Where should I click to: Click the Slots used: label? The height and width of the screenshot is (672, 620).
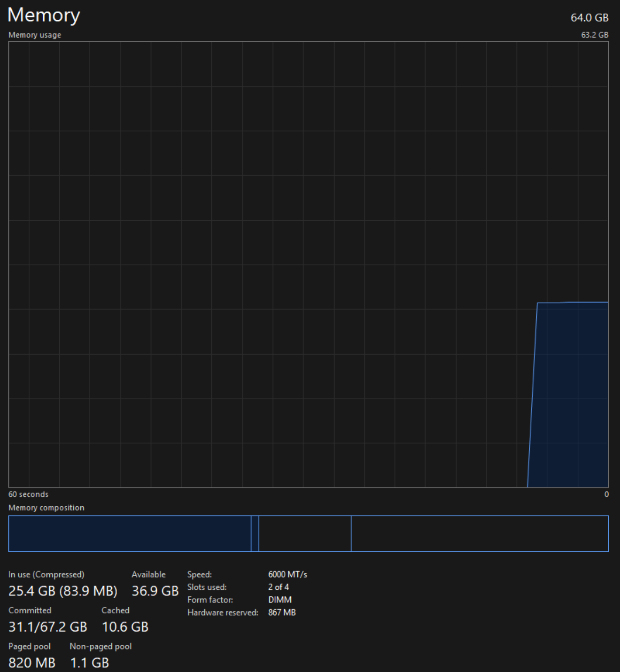pos(207,587)
